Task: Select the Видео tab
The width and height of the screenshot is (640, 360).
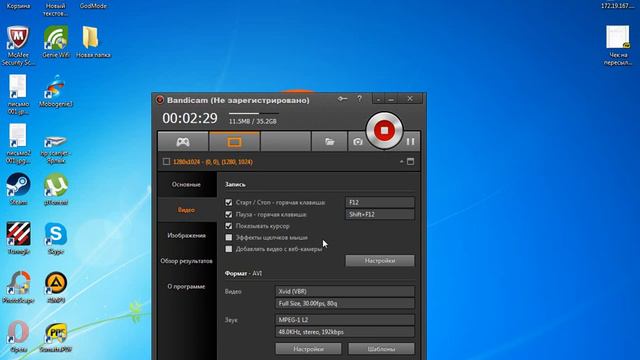Action: pos(187,210)
